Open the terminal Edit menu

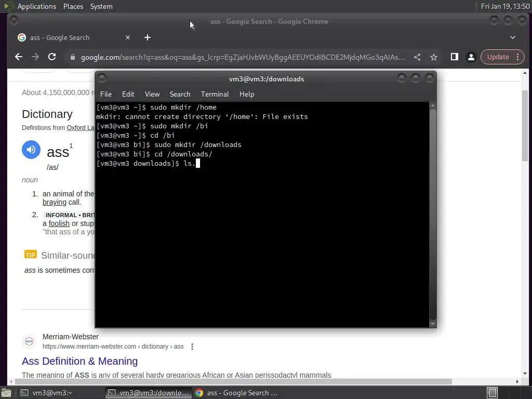[x=128, y=95]
